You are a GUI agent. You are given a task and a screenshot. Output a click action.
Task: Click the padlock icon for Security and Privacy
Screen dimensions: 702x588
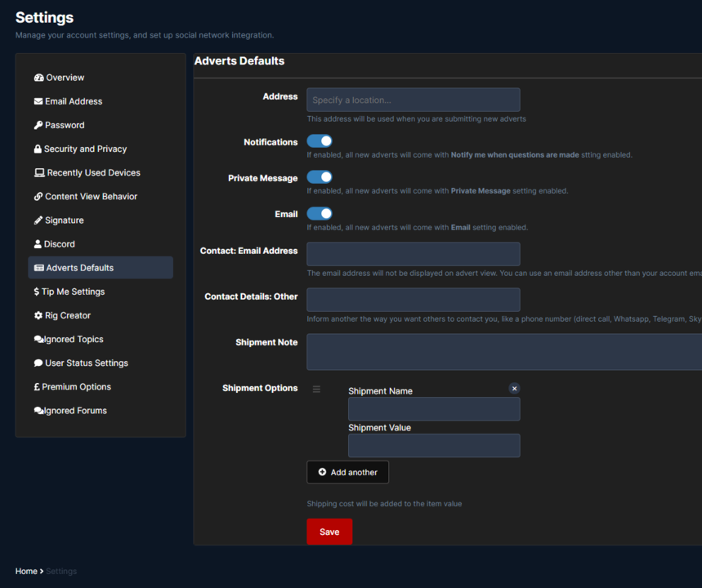[38, 149]
